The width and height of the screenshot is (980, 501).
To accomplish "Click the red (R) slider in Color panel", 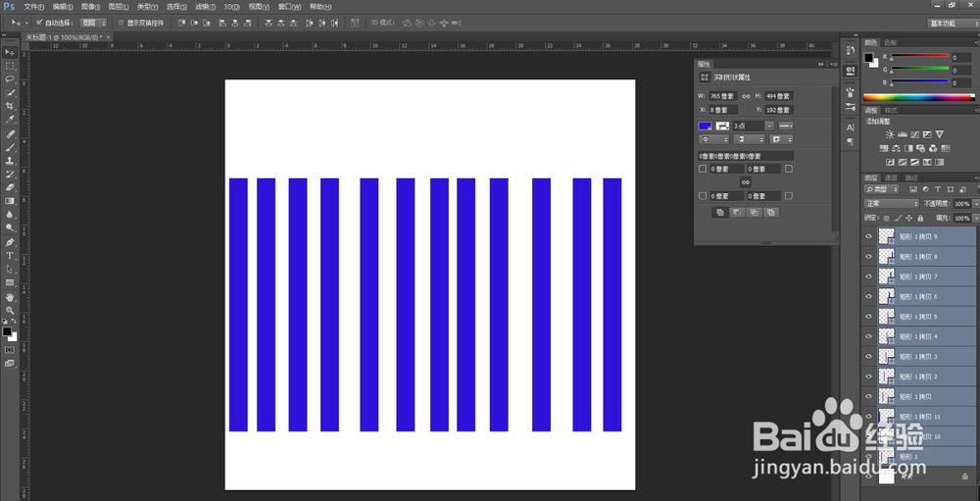I will (x=919, y=56).
